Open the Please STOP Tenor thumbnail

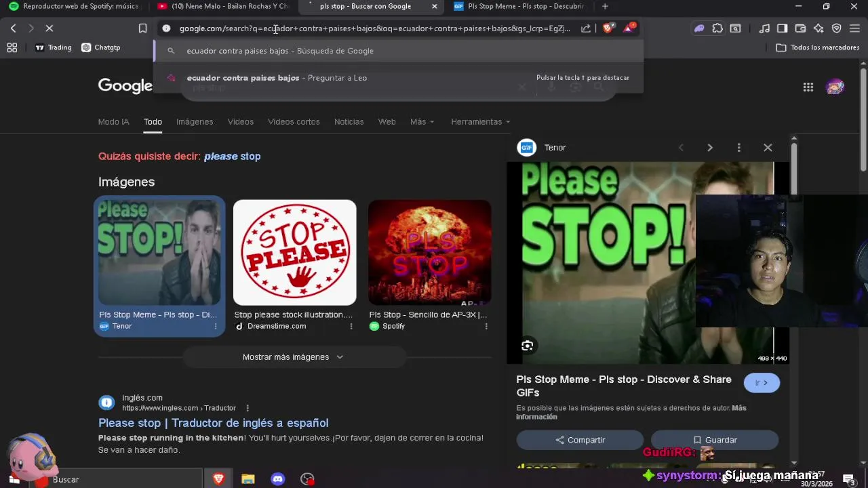159,252
